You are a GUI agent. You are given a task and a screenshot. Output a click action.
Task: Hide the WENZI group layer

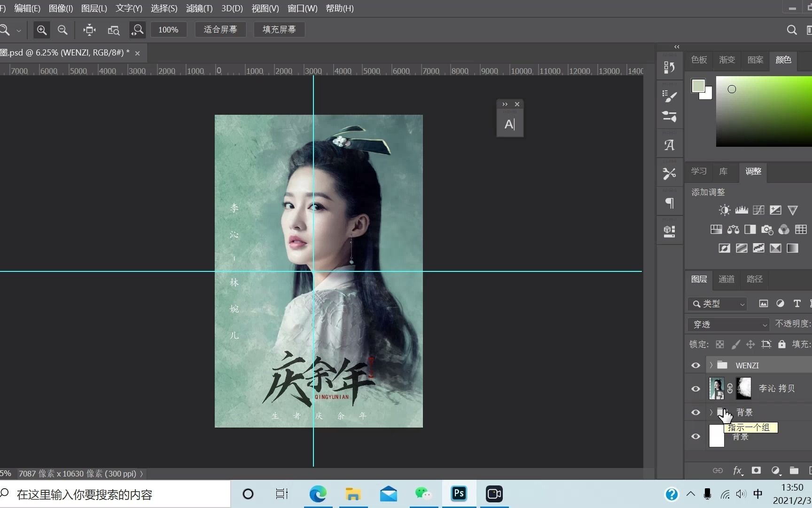696,365
